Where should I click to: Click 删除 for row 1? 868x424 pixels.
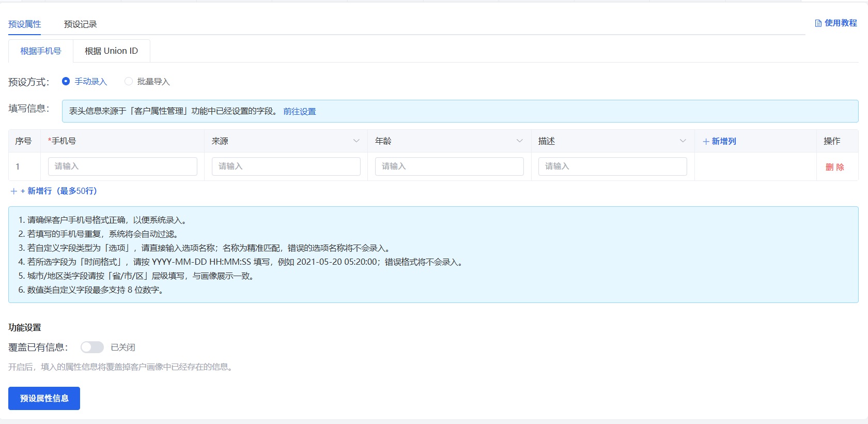click(835, 167)
